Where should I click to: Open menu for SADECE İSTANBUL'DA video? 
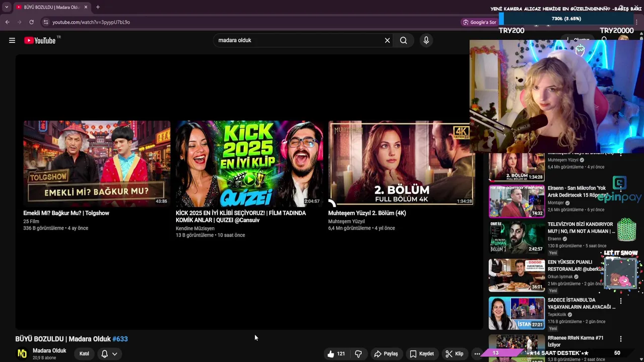(621, 301)
